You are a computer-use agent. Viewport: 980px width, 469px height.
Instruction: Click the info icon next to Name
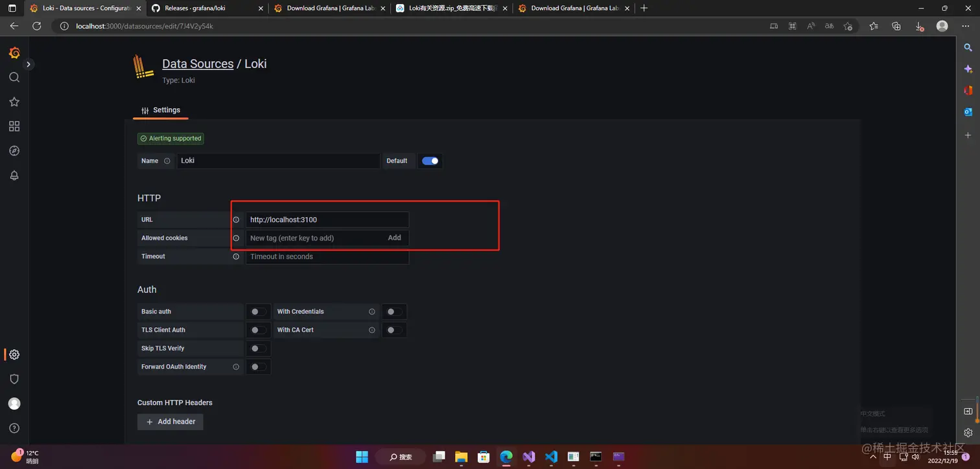[x=167, y=161]
